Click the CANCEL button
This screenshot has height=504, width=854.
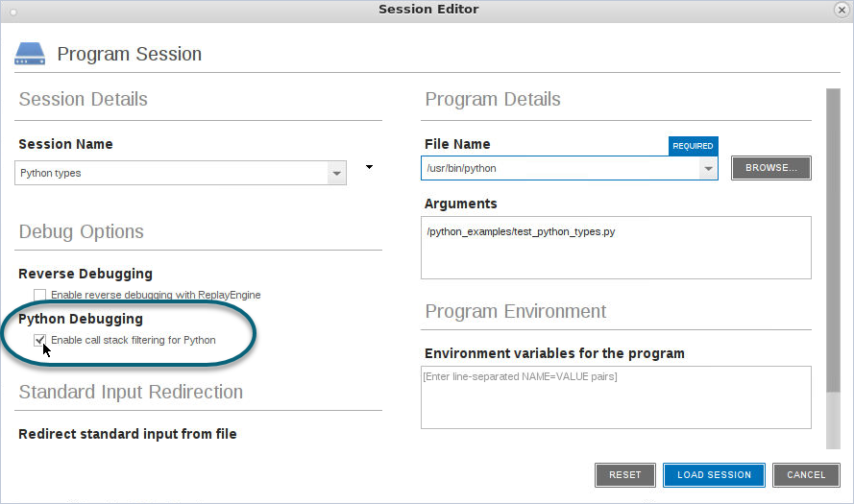click(805, 474)
